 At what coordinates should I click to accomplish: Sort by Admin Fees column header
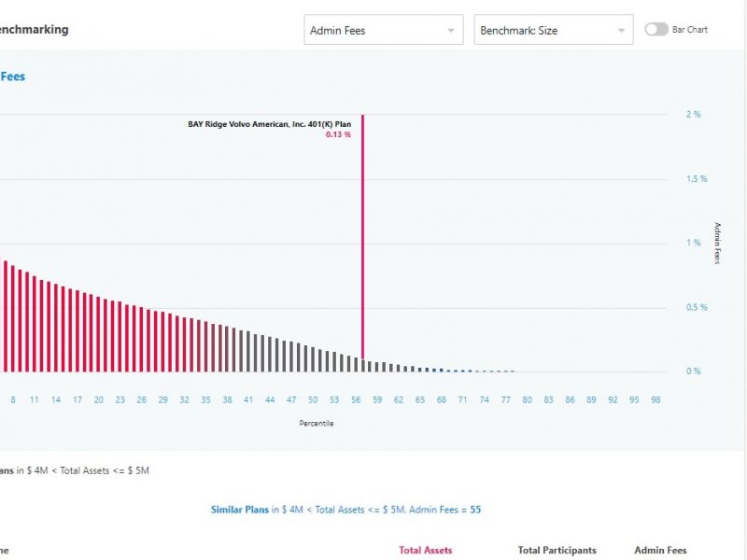[659, 550]
